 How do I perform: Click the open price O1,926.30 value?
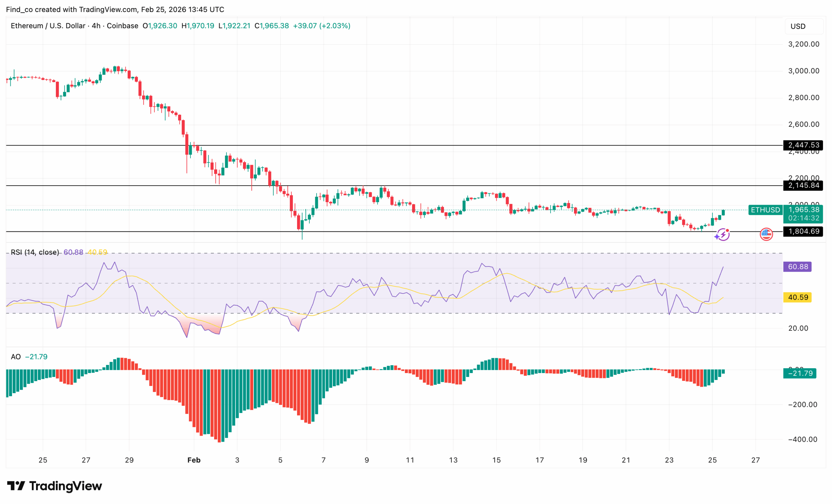pos(160,26)
